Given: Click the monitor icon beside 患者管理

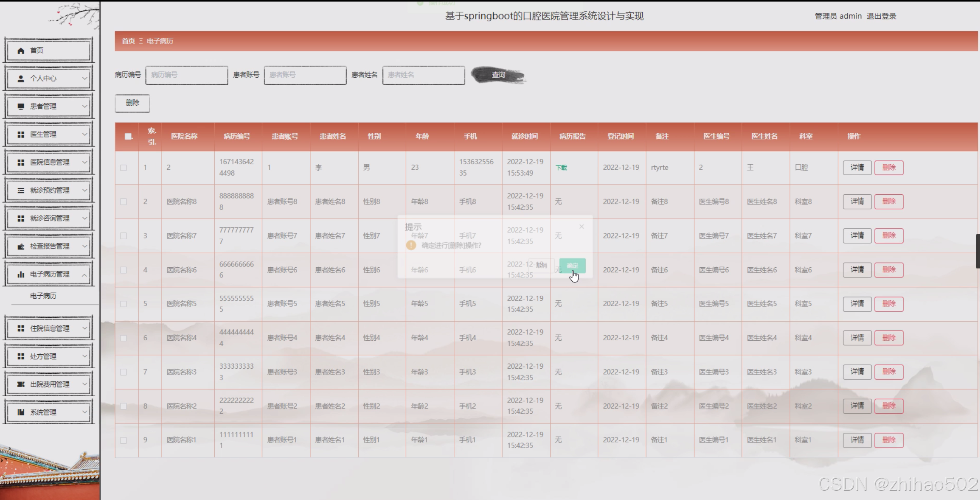Looking at the screenshot, I should tap(21, 106).
